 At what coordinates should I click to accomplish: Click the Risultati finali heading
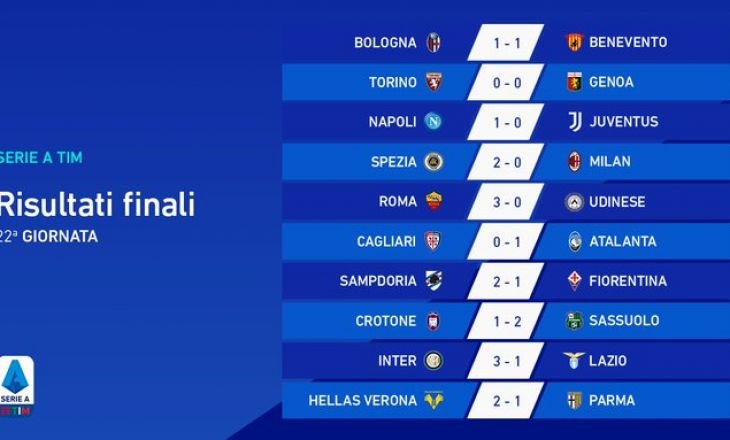[97, 205]
